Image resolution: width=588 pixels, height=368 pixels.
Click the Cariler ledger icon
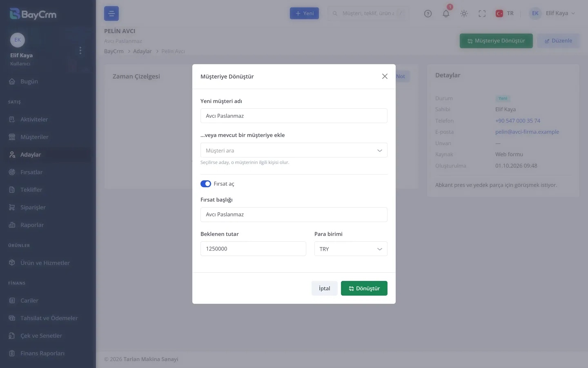click(x=12, y=301)
